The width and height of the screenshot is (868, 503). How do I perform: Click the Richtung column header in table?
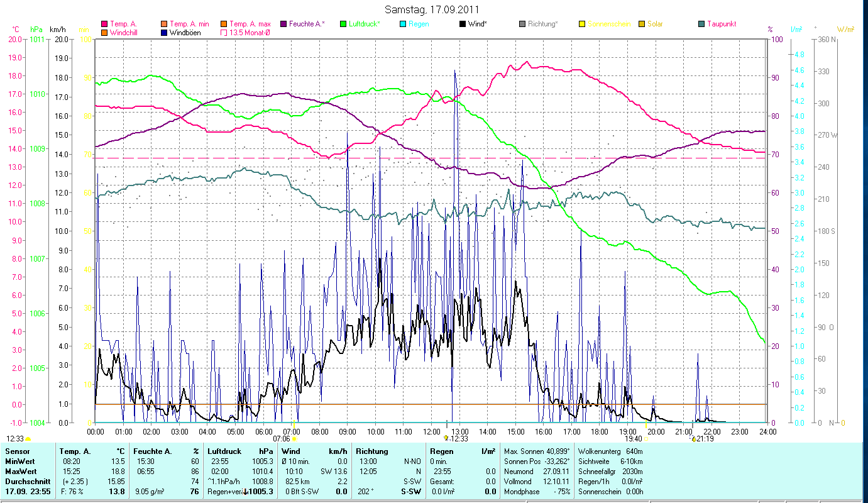click(x=372, y=451)
